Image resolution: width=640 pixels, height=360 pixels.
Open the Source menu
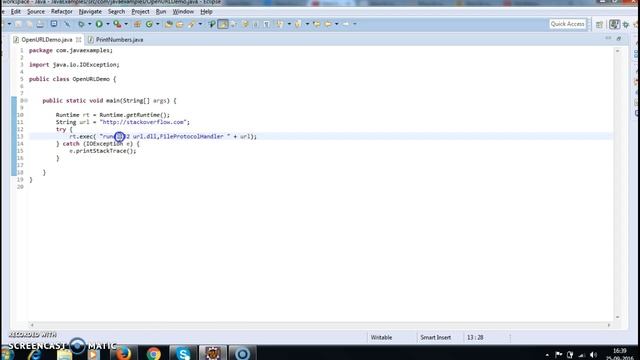[36, 11]
